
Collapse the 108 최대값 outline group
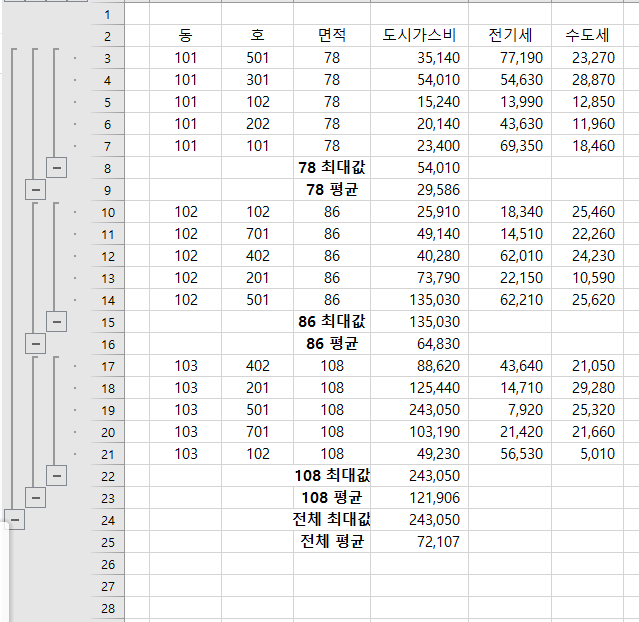[57, 476]
